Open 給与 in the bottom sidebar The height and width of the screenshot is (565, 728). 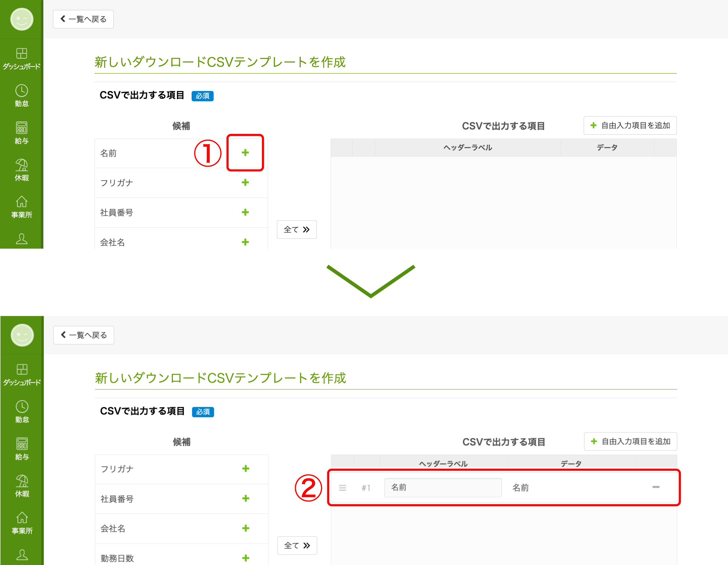tap(22, 448)
